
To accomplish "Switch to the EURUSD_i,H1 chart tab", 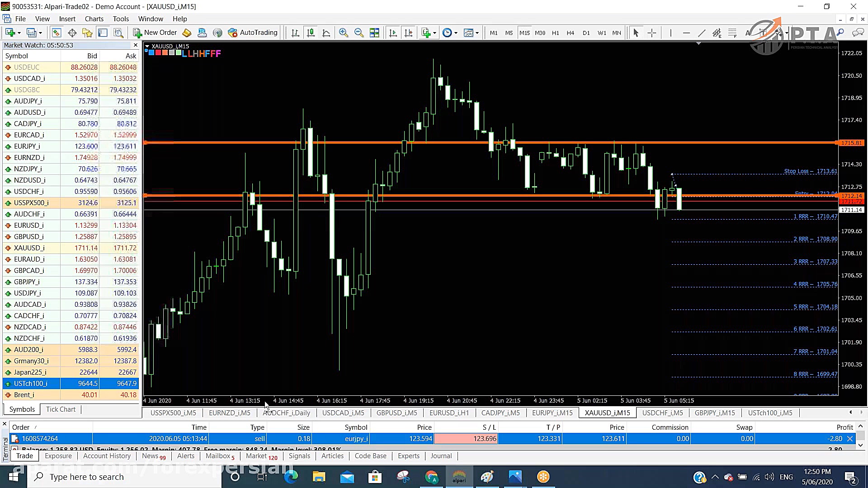I will [x=449, y=413].
